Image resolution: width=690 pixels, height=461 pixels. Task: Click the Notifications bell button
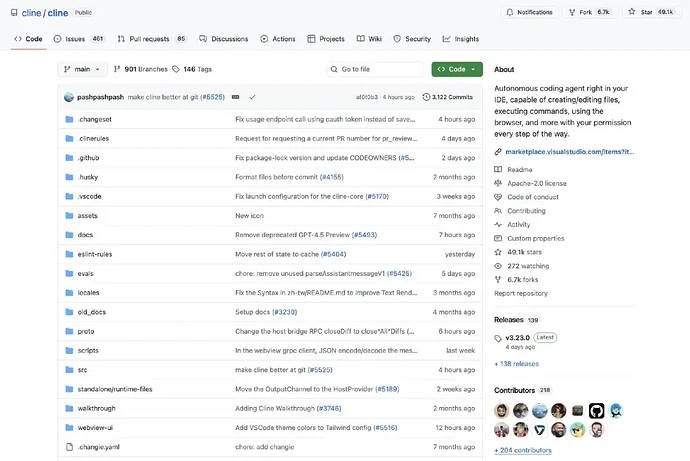(x=528, y=12)
